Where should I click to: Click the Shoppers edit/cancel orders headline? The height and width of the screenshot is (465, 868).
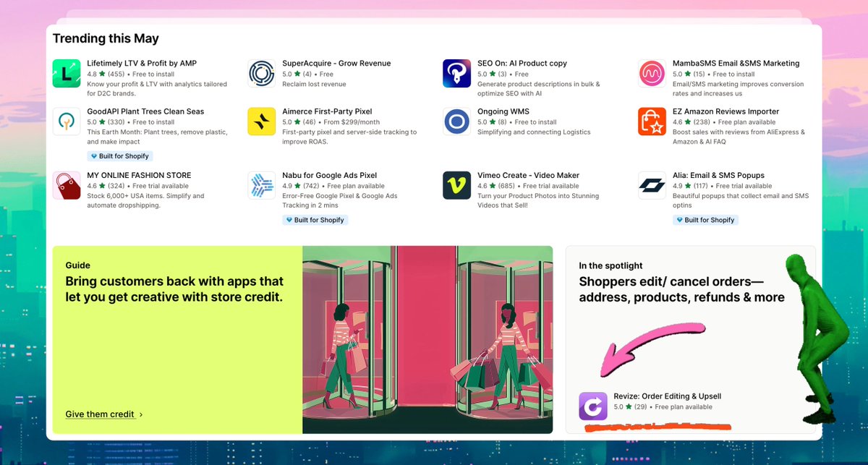pyautogui.click(x=681, y=289)
